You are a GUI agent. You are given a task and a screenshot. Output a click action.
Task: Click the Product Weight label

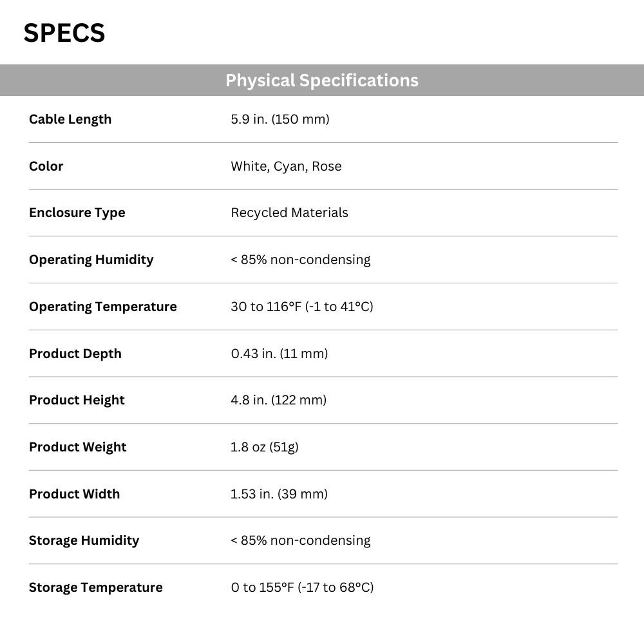tap(78, 447)
